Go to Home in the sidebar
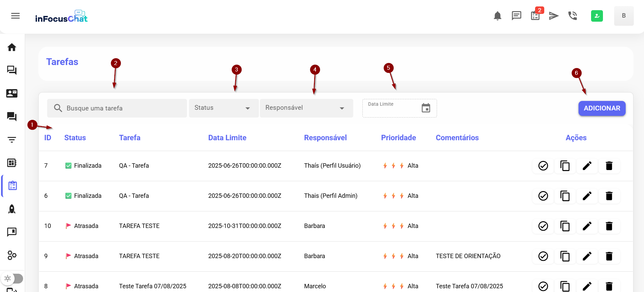The height and width of the screenshot is (292, 644). (x=12, y=47)
